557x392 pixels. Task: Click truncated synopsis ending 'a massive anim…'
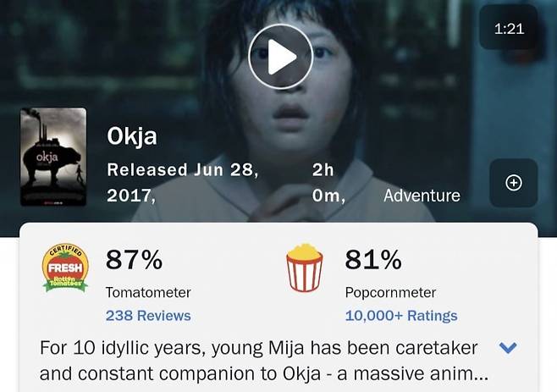click(264, 373)
